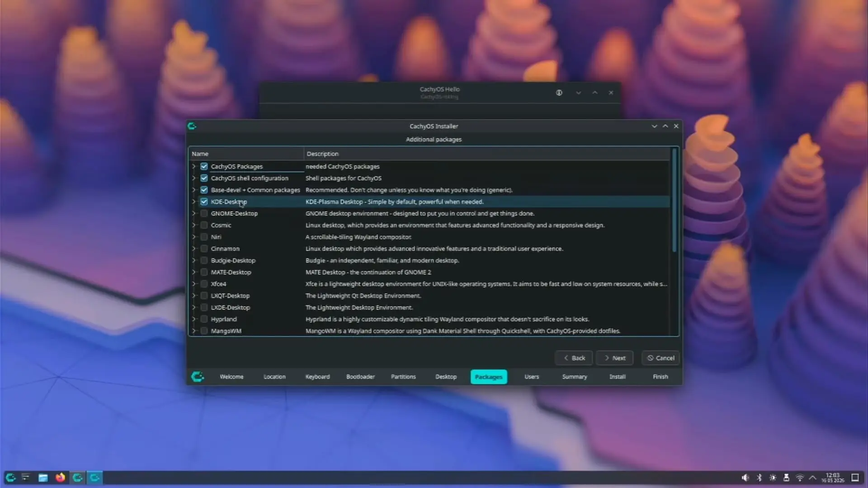Expand the CachyOS shell configuration group
868x488 pixels.
[194, 178]
